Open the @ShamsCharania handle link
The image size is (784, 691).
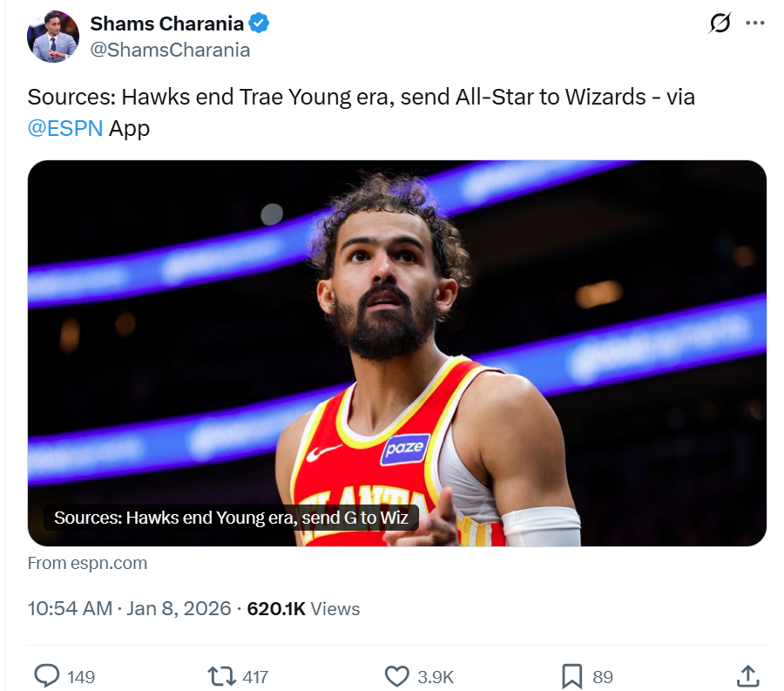(170, 50)
